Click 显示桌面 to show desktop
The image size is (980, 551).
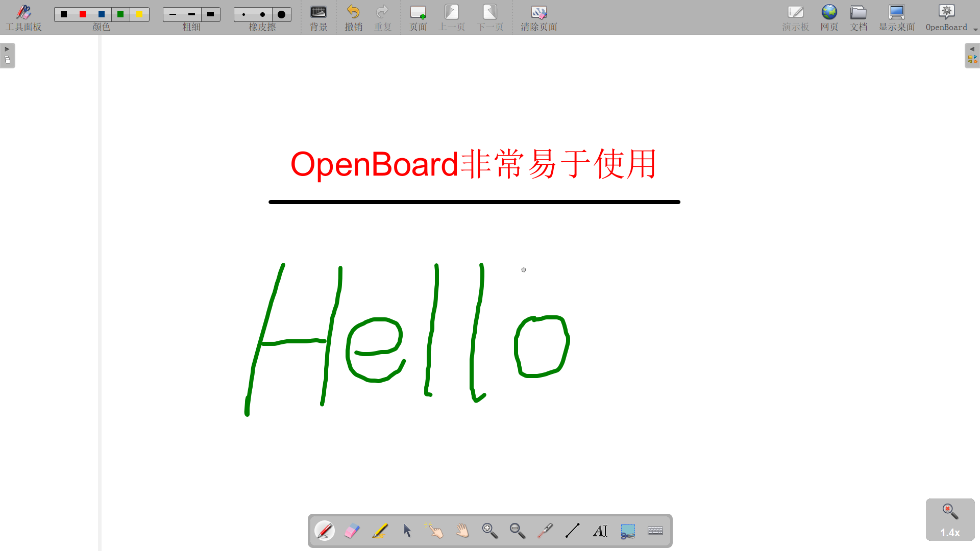tap(897, 18)
